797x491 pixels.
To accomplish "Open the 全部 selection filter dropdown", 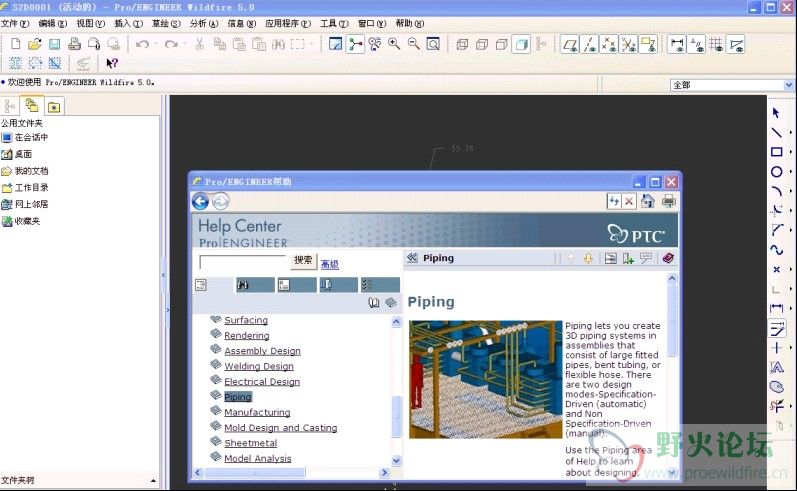I will [788, 85].
